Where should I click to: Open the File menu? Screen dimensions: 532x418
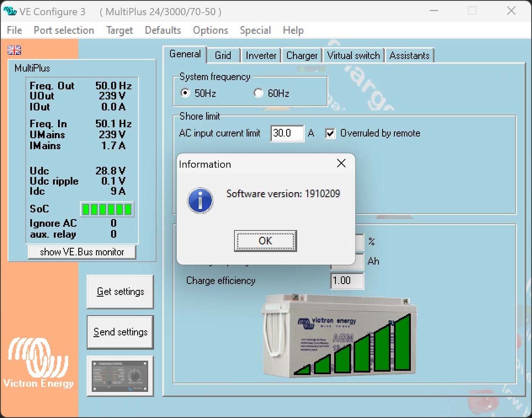(x=14, y=30)
